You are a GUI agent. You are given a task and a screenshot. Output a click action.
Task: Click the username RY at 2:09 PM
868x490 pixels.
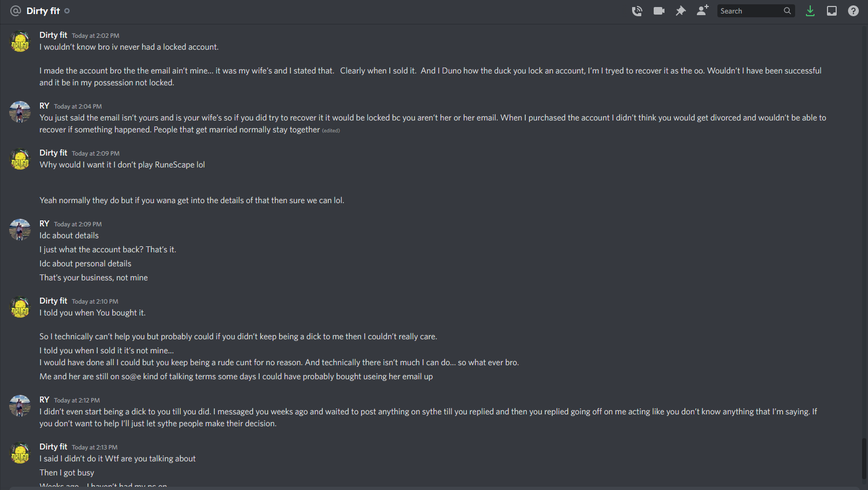(x=44, y=224)
